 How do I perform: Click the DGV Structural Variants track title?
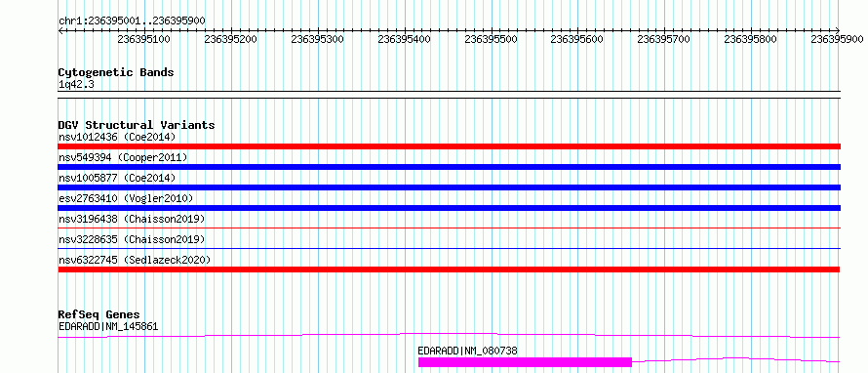pos(137,125)
